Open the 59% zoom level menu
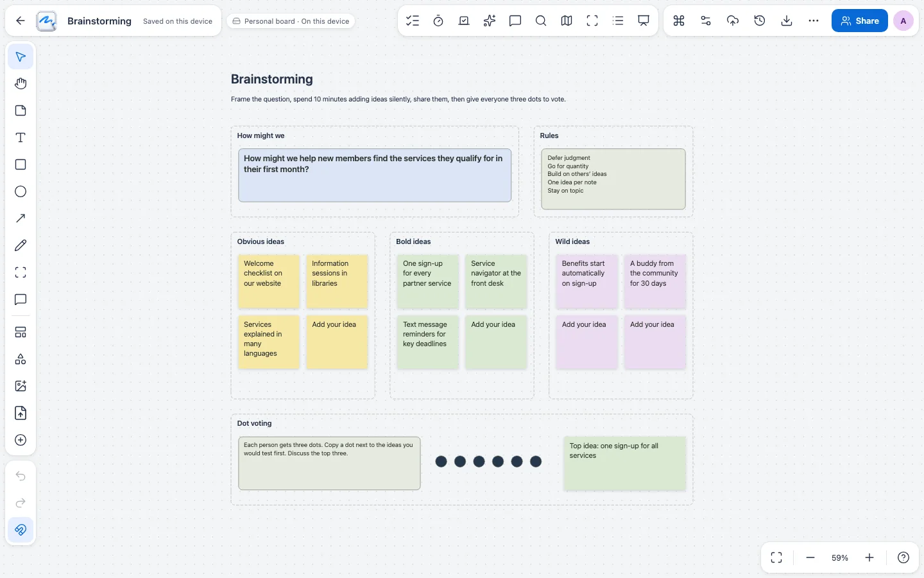This screenshot has width=924, height=578. (x=840, y=557)
